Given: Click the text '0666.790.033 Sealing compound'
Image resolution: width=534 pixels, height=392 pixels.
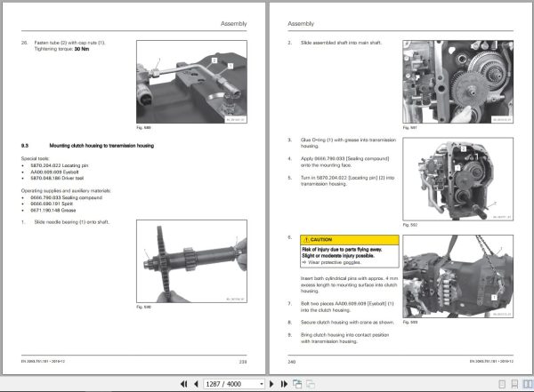Looking at the screenshot, I should pos(67,197).
